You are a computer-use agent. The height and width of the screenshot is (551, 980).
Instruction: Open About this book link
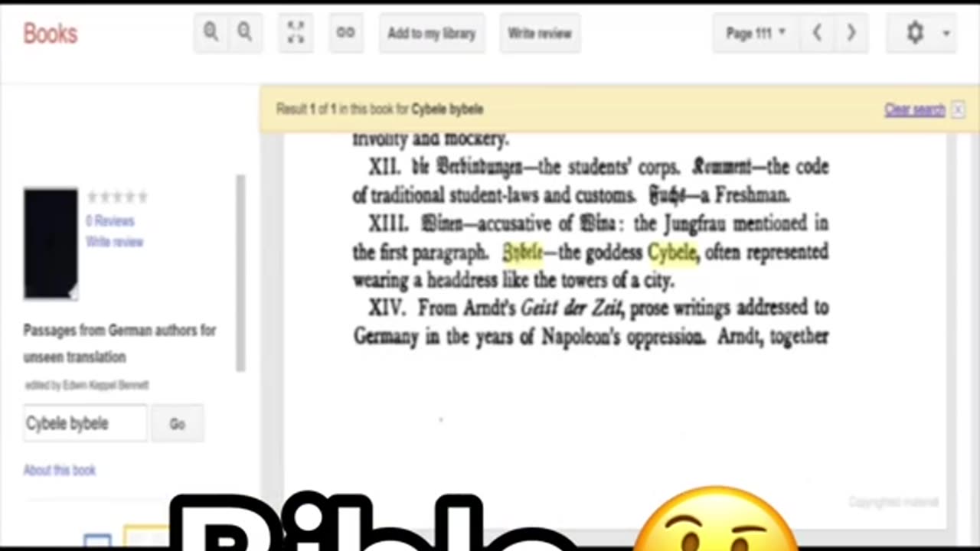(60, 470)
